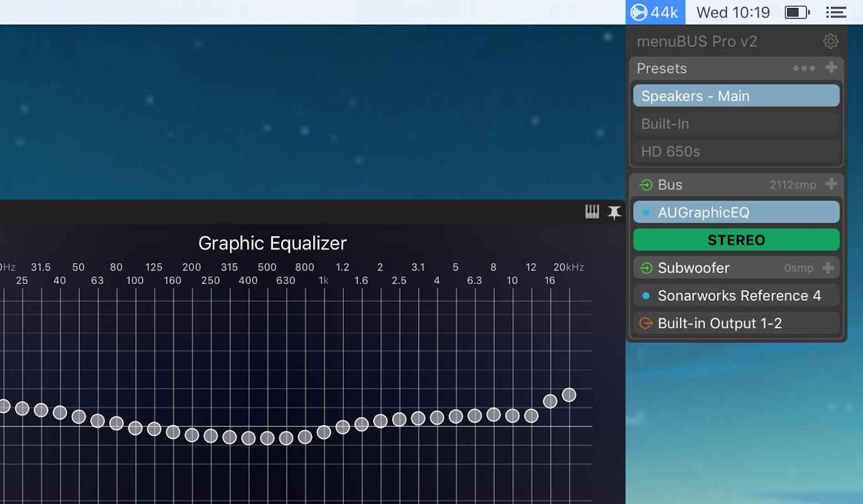
Task: Click the Wed 10:19 clock
Action: [733, 12]
